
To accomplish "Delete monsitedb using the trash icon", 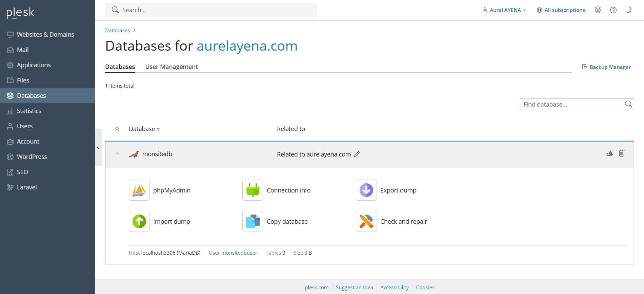I will coord(621,153).
